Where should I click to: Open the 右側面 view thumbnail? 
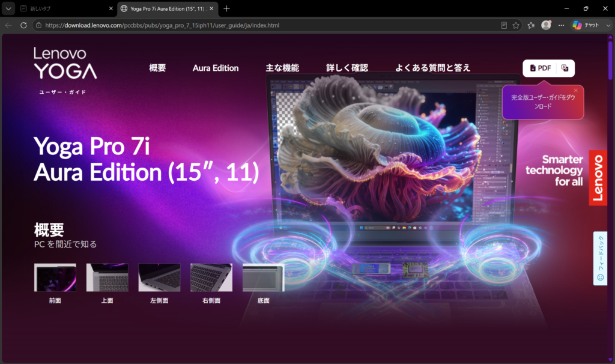pos(211,278)
